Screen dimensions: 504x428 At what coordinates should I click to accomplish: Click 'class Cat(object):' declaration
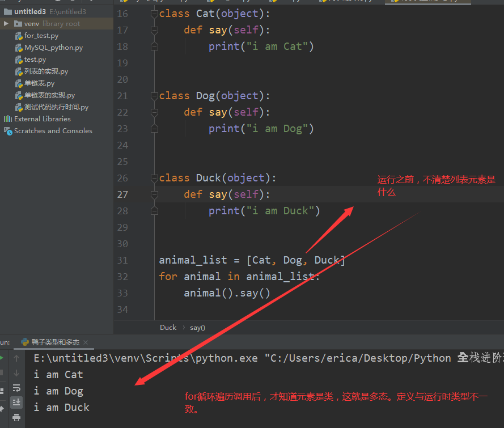coord(214,14)
